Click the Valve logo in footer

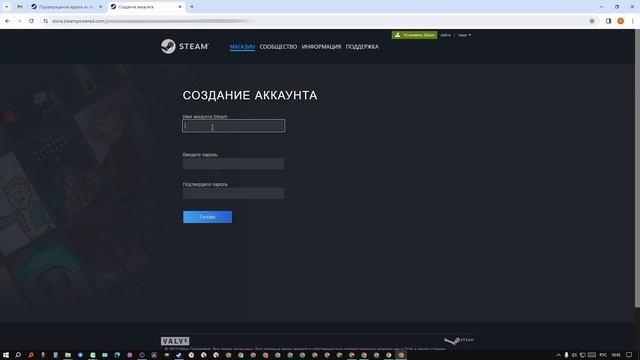[175, 341]
